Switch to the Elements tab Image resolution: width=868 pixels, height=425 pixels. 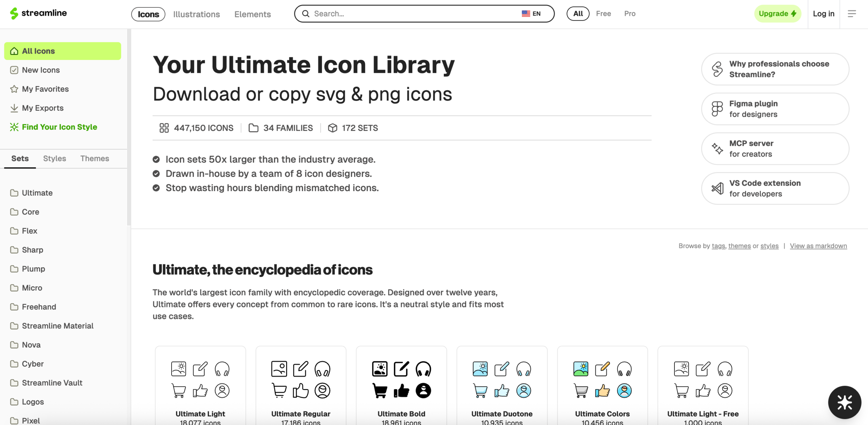[x=253, y=14]
